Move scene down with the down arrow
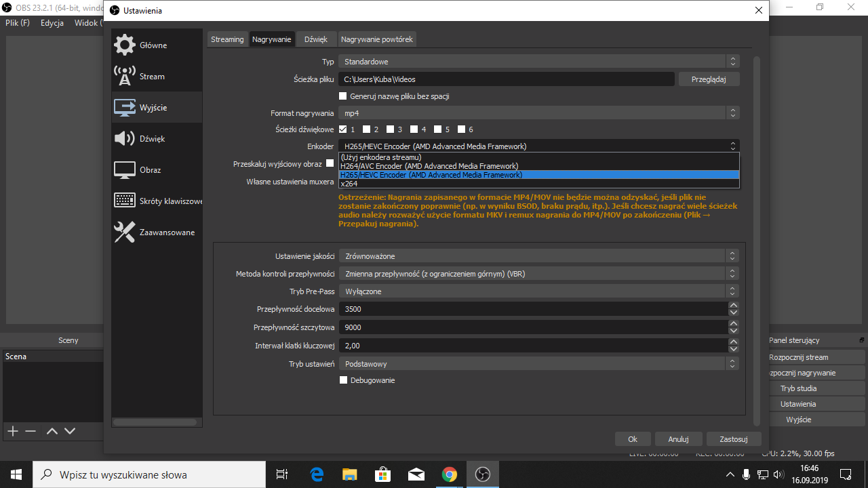Image resolution: width=868 pixels, height=488 pixels. click(70, 431)
